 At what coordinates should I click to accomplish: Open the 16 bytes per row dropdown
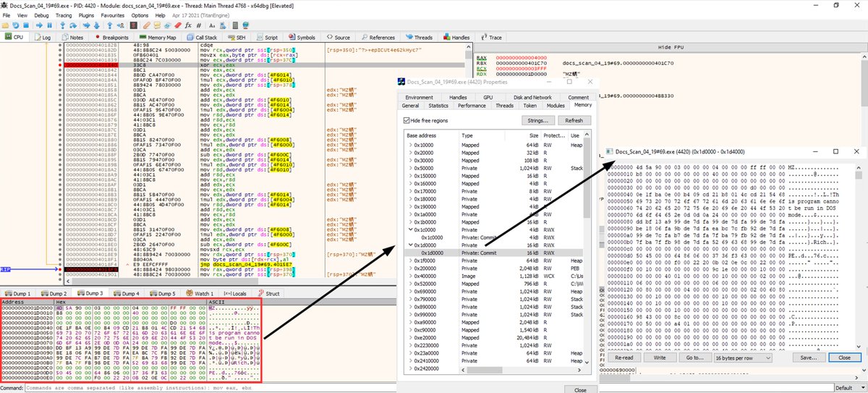pos(742,358)
